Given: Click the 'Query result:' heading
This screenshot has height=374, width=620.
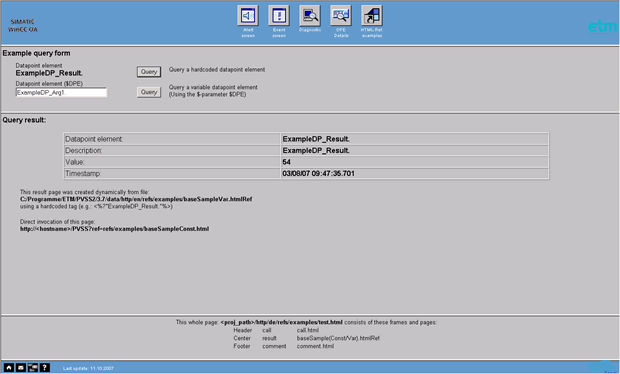Looking at the screenshot, I should 24,120.
